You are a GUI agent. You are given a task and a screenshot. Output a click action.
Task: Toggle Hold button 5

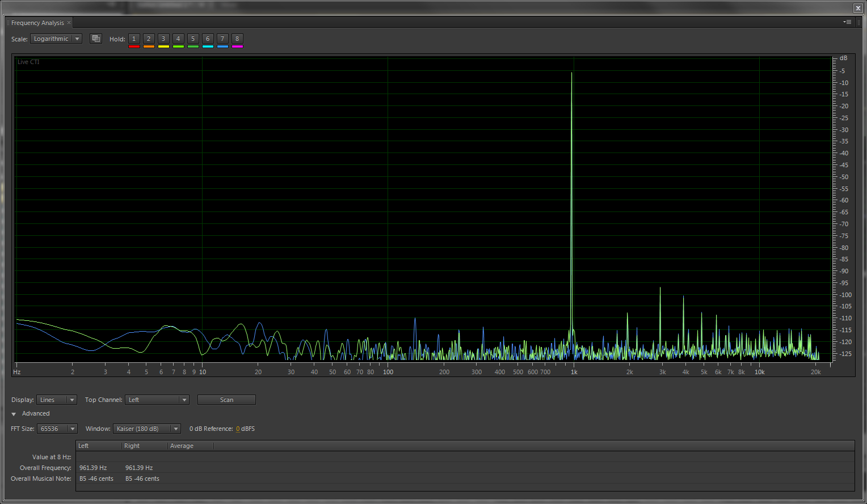point(193,39)
